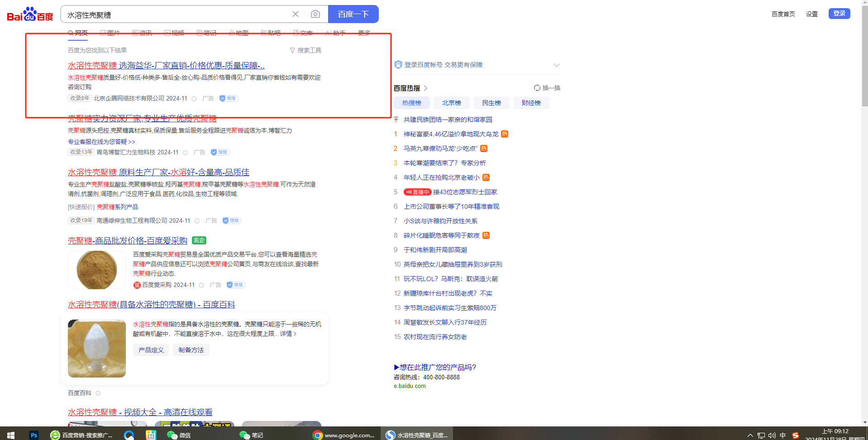Open the 产品定义 link

click(151, 350)
